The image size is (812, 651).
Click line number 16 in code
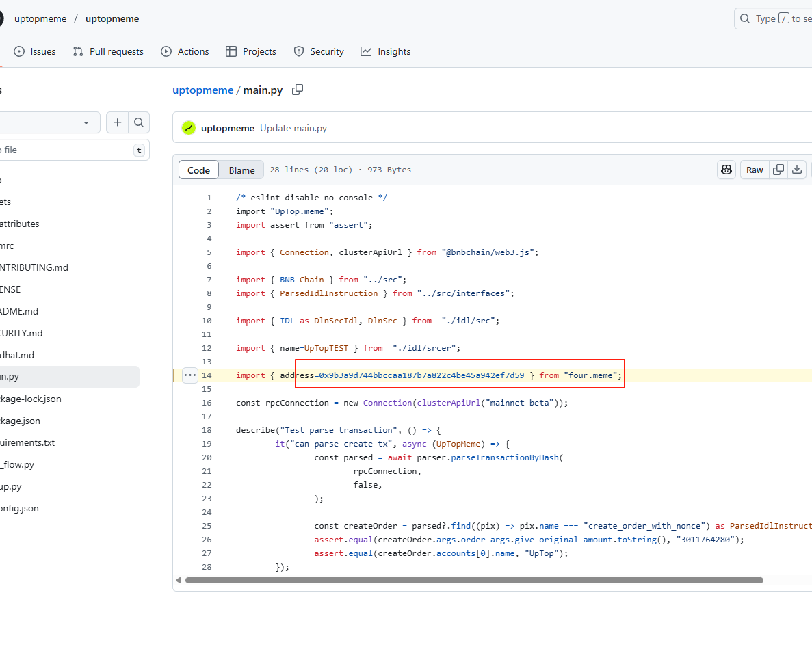tap(207, 403)
